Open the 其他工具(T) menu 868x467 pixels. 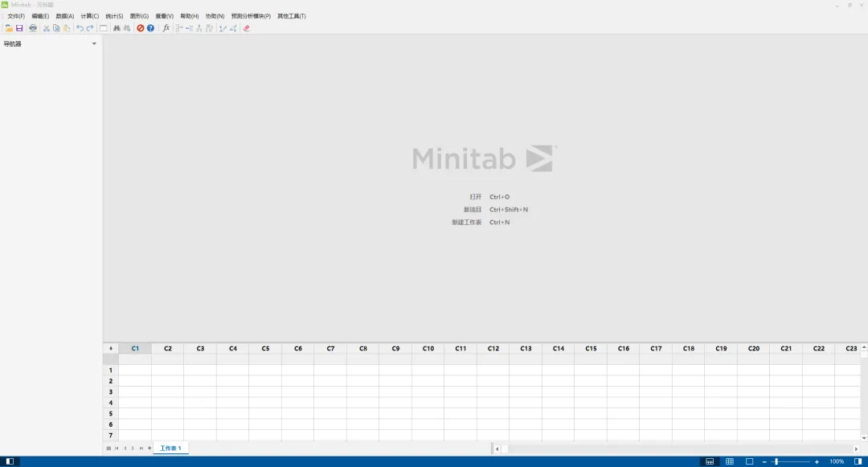tap(292, 16)
